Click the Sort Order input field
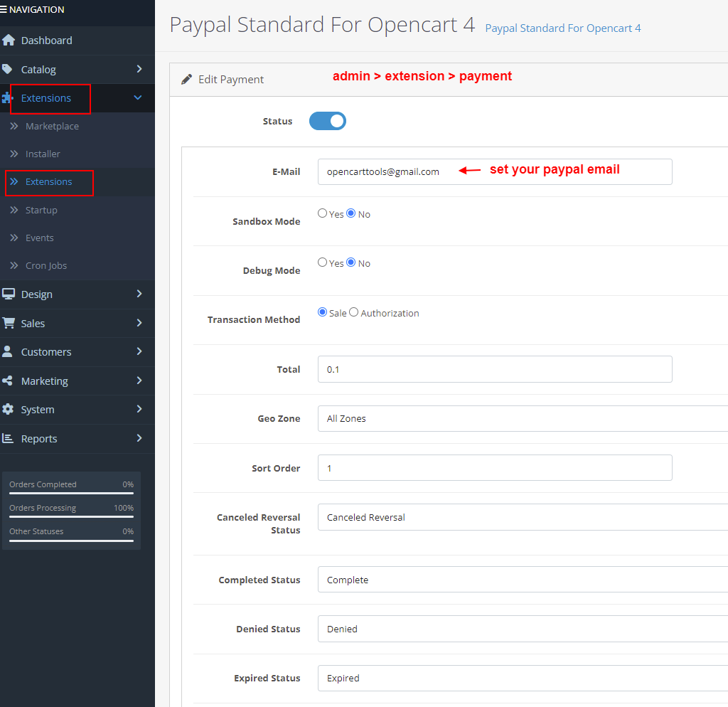Screen dimensions: 728x707 pyautogui.click(x=495, y=468)
